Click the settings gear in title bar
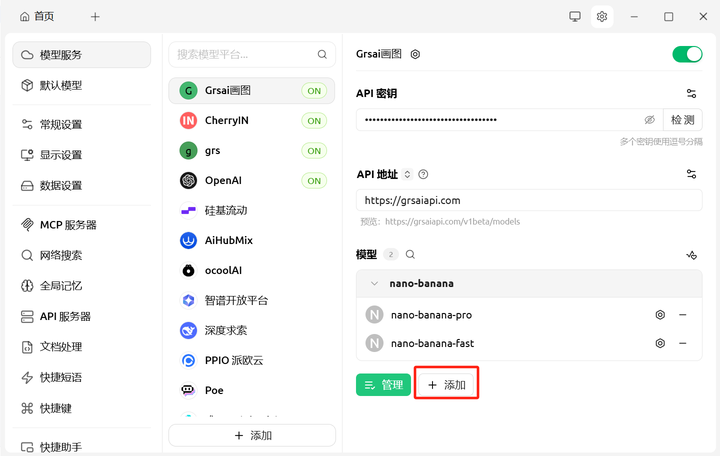This screenshot has width=720, height=456. [602, 16]
